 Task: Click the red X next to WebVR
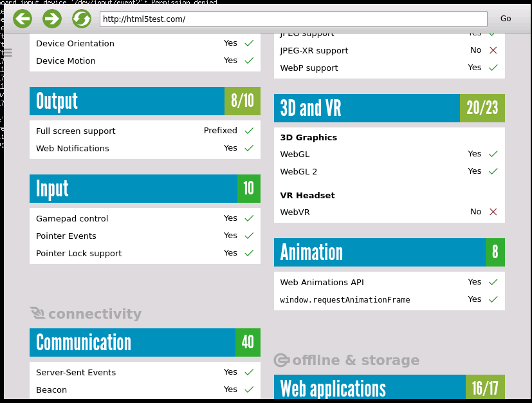[493, 212]
